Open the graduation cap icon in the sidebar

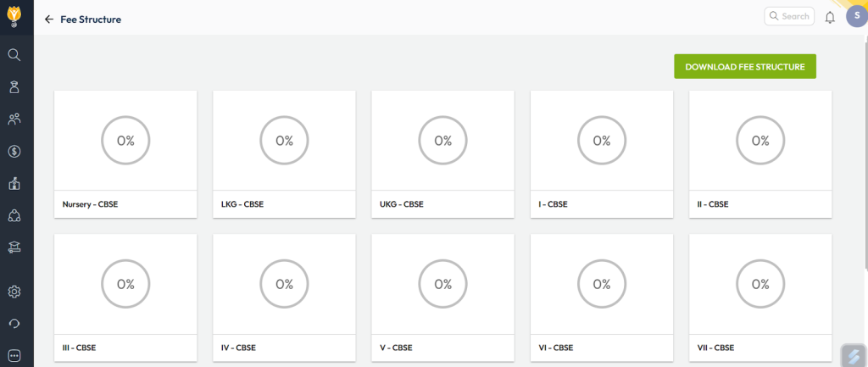14,247
